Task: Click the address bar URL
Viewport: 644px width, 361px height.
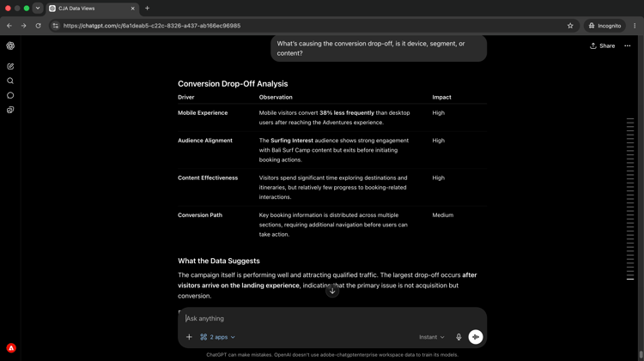Action: [152, 26]
